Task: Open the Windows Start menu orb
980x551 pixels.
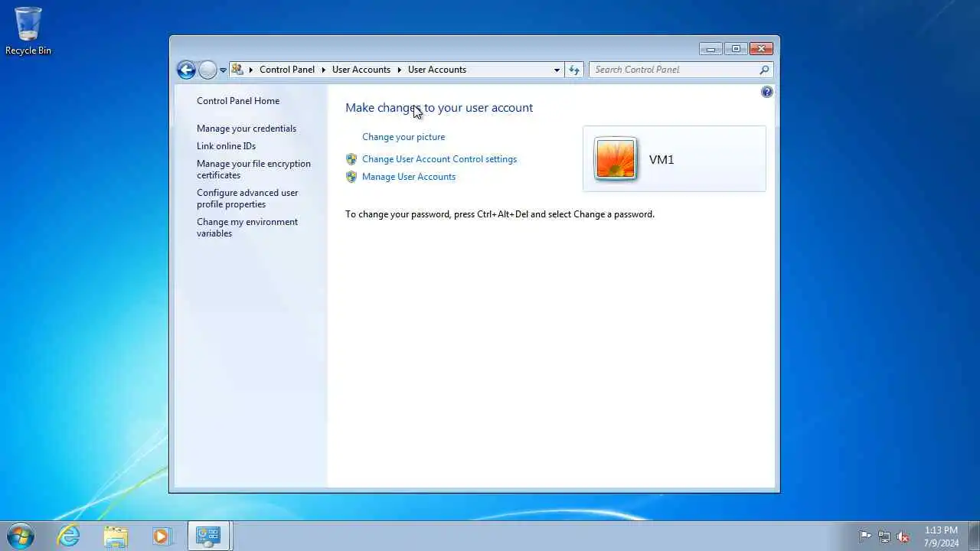Action: click(x=19, y=536)
